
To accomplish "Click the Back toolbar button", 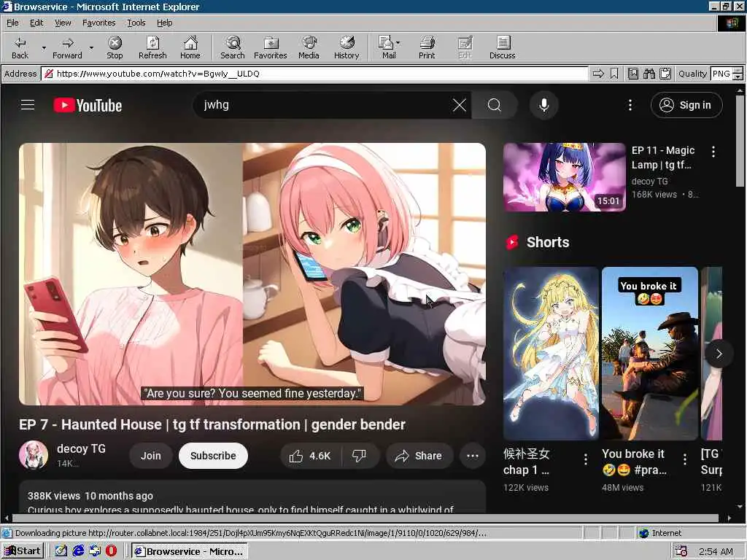I will [x=20, y=47].
